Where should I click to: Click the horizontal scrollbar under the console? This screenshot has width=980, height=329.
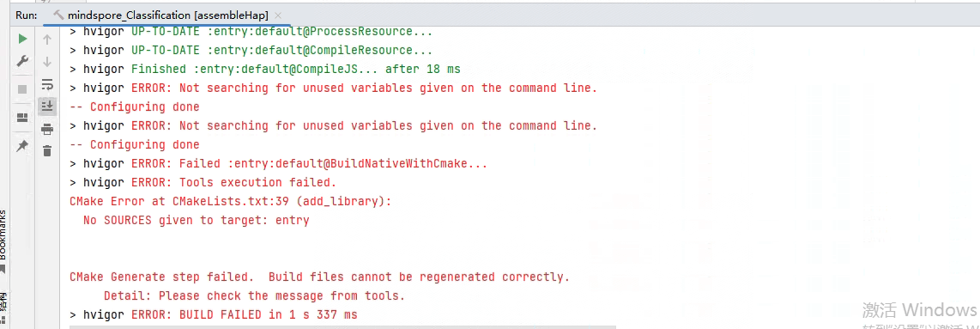click(342, 326)
